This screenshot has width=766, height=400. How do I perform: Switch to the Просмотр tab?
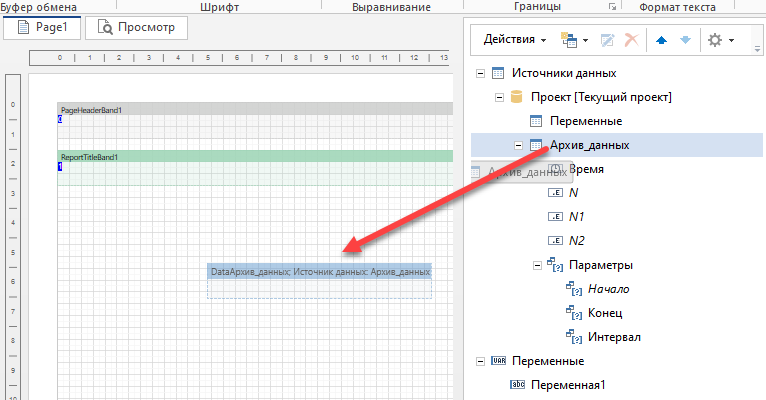click(x=136, y=27)
